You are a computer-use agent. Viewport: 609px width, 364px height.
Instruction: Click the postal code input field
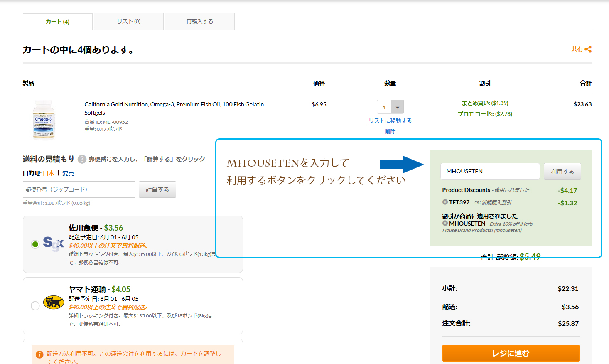[x=79, y=189]
